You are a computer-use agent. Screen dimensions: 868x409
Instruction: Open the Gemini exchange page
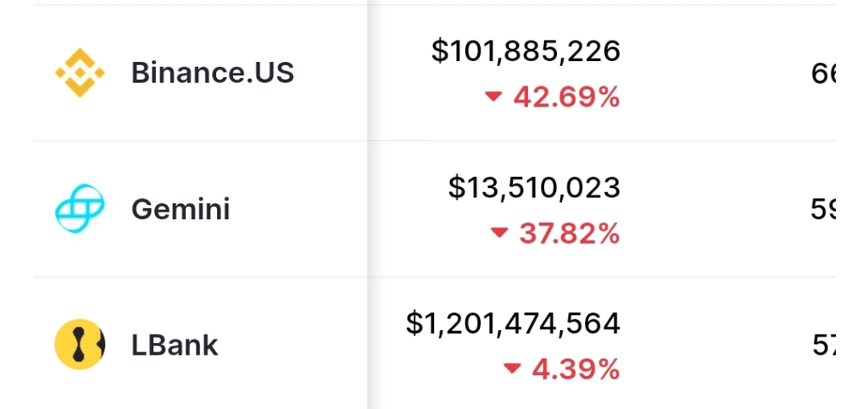(181, 209)
